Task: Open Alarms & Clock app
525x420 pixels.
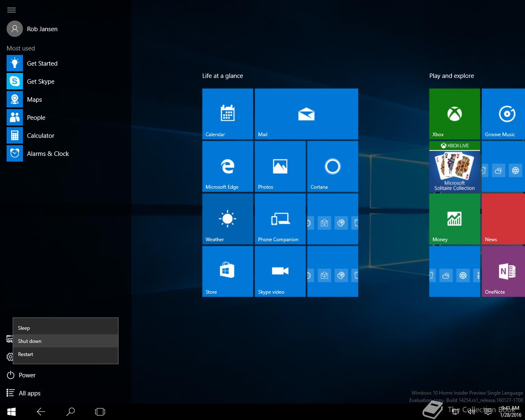Action: 66,153
